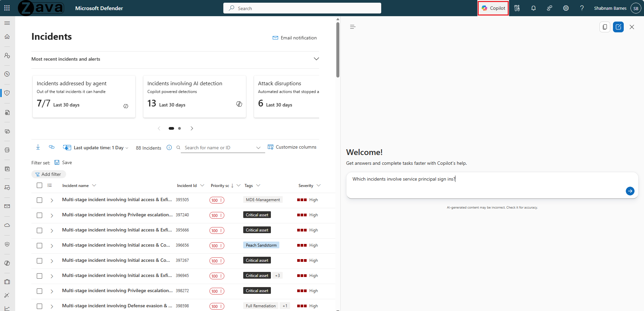
Task: Select checkbox for incident 395666
Action: pos(39,230)
